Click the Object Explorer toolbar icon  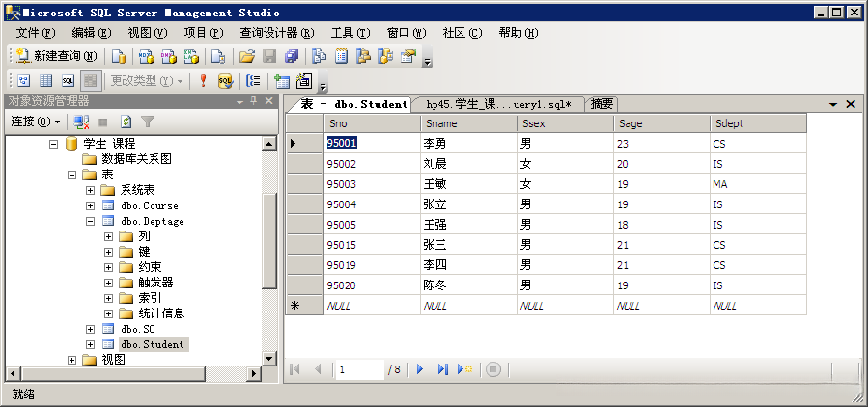(363, 56)
